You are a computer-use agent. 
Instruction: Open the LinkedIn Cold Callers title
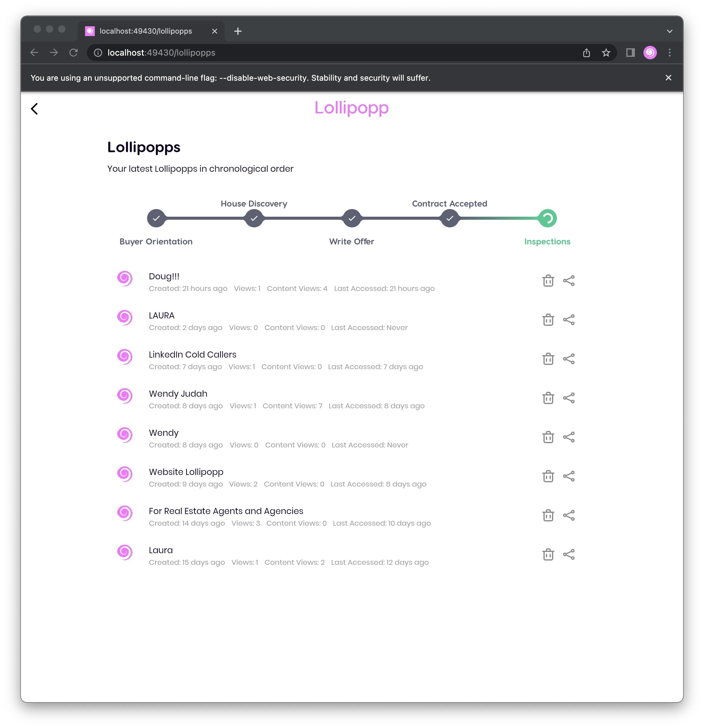(193, 354)
